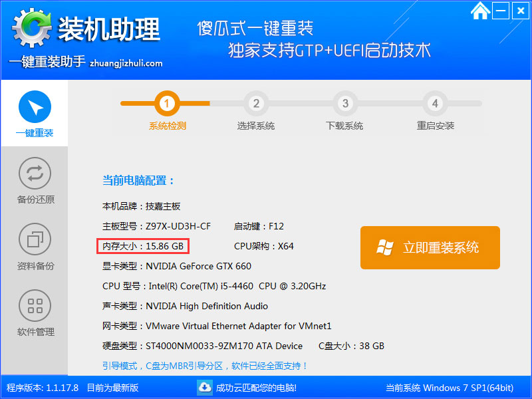Open the home page house icon
532x399 pixels.
pos(480,11)
